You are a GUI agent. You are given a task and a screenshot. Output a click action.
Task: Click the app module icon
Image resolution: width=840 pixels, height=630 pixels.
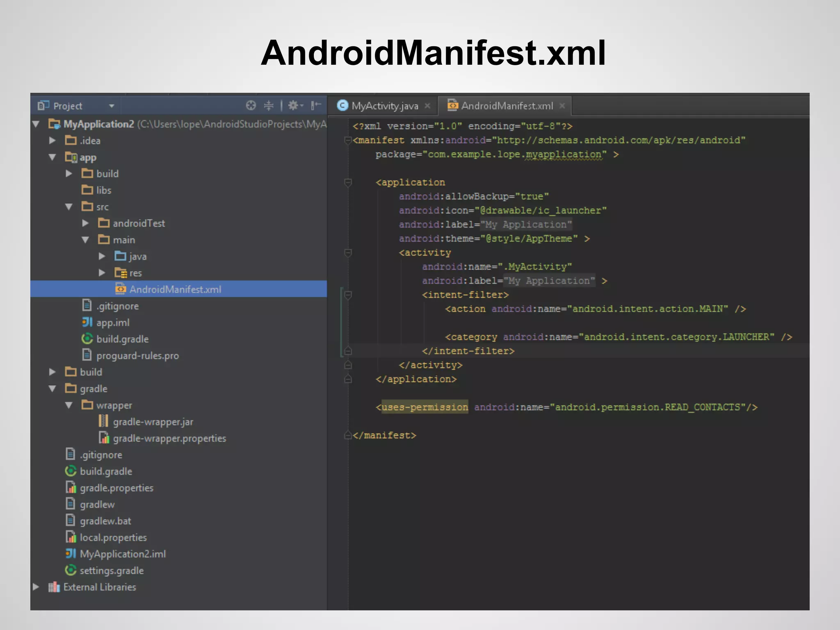(71, 157)
